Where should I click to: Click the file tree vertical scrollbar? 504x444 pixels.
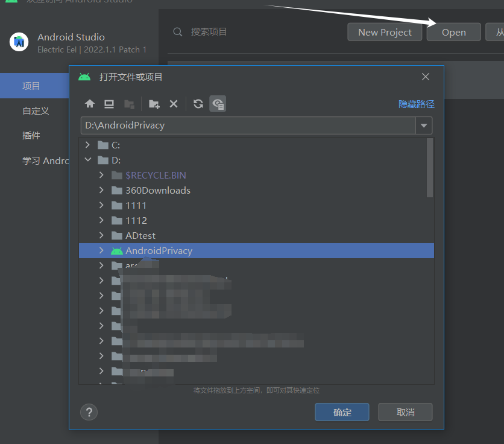pyautogui.click(x=430, y=168)
